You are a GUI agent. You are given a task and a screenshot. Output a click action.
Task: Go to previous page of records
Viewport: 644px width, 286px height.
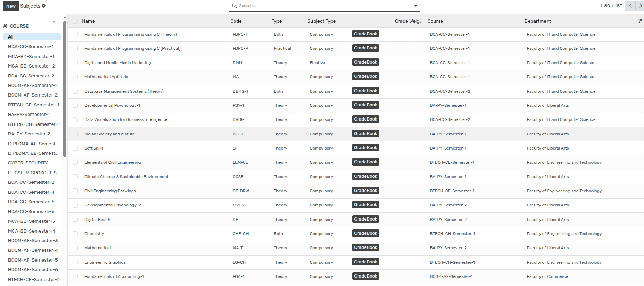click(630, 6)
